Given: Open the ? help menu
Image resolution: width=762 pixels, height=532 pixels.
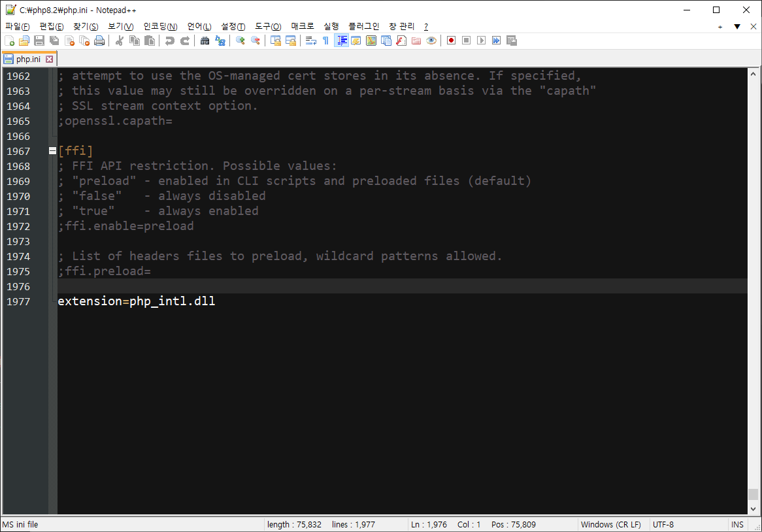Looking at the screenshot, I should point(426,26).
